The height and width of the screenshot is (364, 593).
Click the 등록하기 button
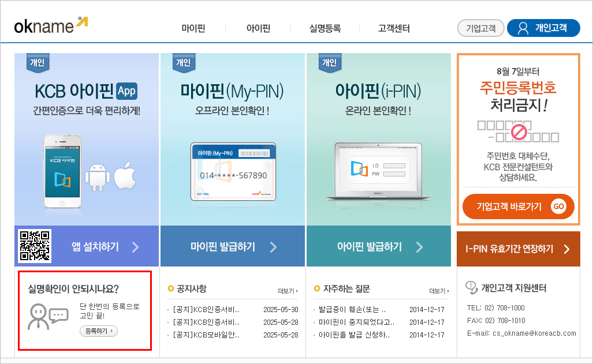coord(99,331)
